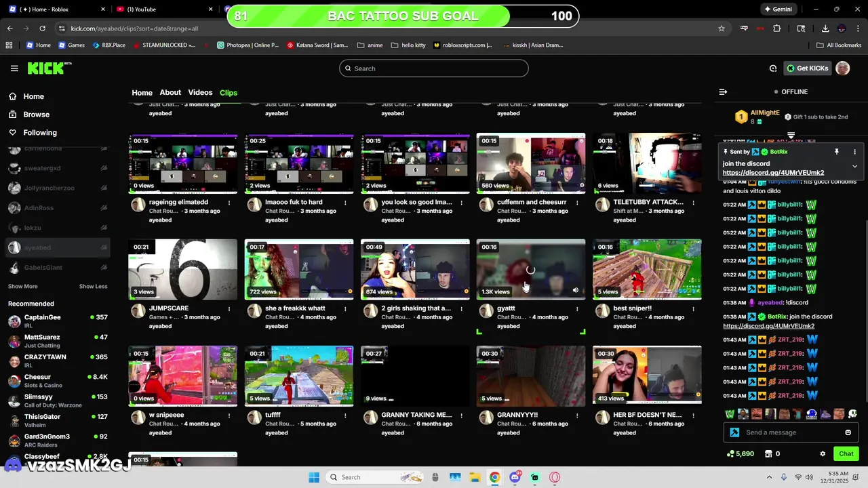Collapse the pinned message chevron
This screenshot has width=868, height=488.
point(854,166)
